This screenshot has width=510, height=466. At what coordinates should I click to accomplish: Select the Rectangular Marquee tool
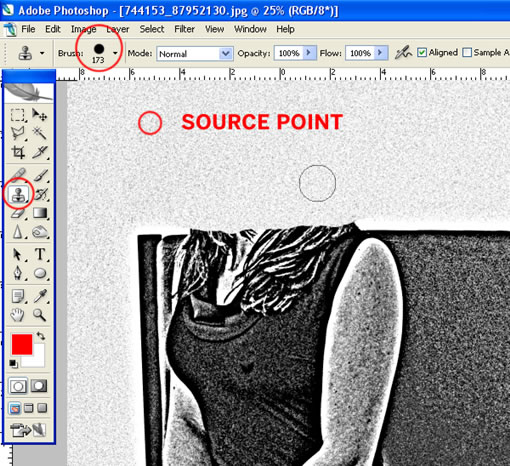click(x=17, y=115)
